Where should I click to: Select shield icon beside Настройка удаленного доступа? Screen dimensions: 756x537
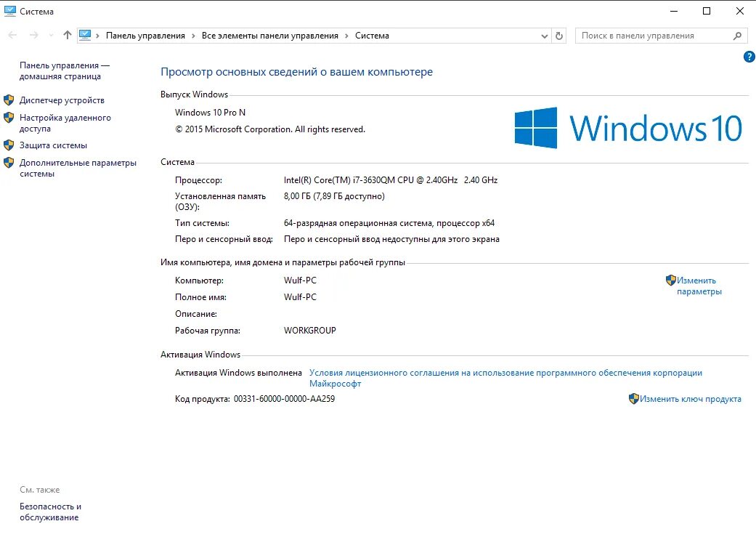pos(9,117)
